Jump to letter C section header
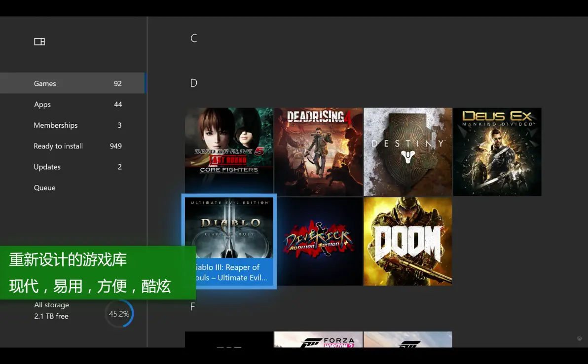The height and width of the screenshot is (364, 588). point(193,38)
